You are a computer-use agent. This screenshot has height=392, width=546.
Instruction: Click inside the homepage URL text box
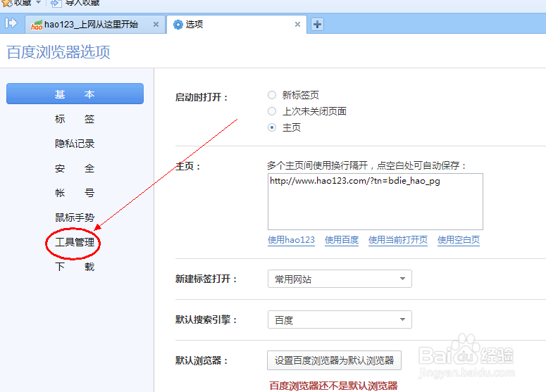click(x=376, y=202)
